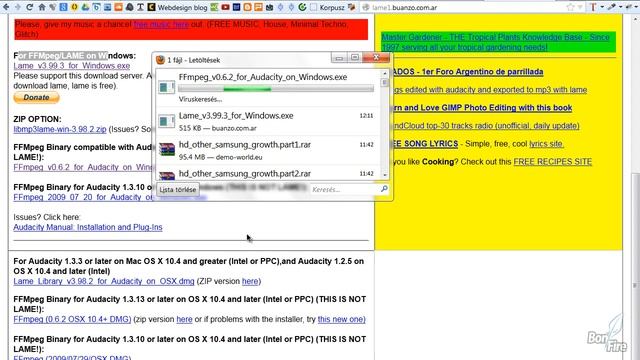Download Lame_v3.99.3_for_Windows.exe link on page

(72, 66)
